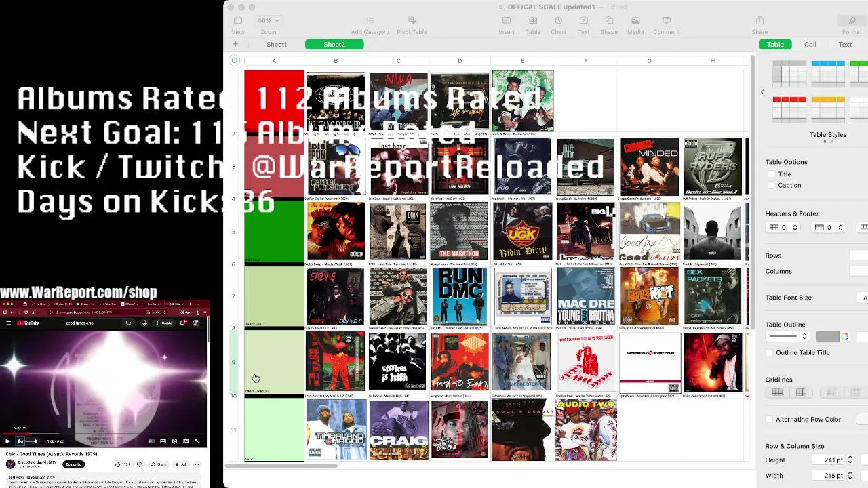
Task: Click Width value stepper arrows
Action: [850, 476]
